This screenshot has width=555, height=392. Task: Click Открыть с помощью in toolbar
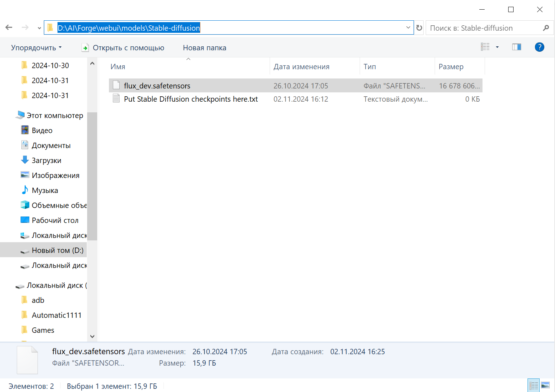click(123, 47)
